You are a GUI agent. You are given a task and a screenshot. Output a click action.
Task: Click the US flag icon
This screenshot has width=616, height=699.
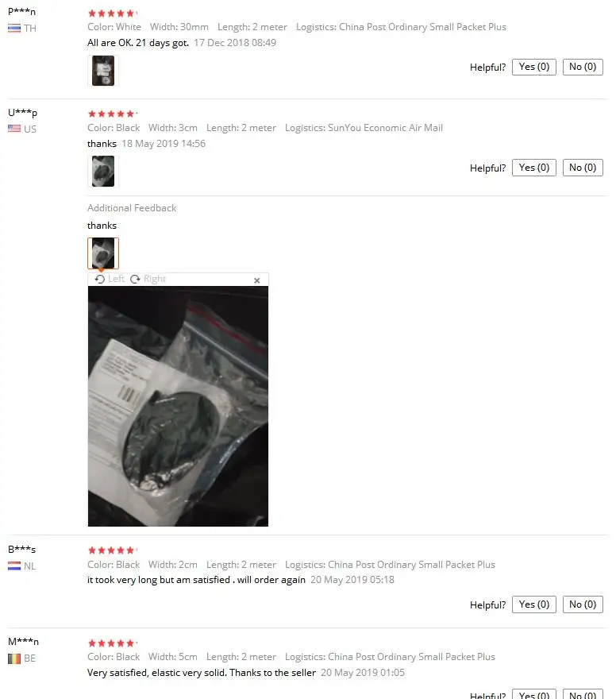(x=14, y=129)
